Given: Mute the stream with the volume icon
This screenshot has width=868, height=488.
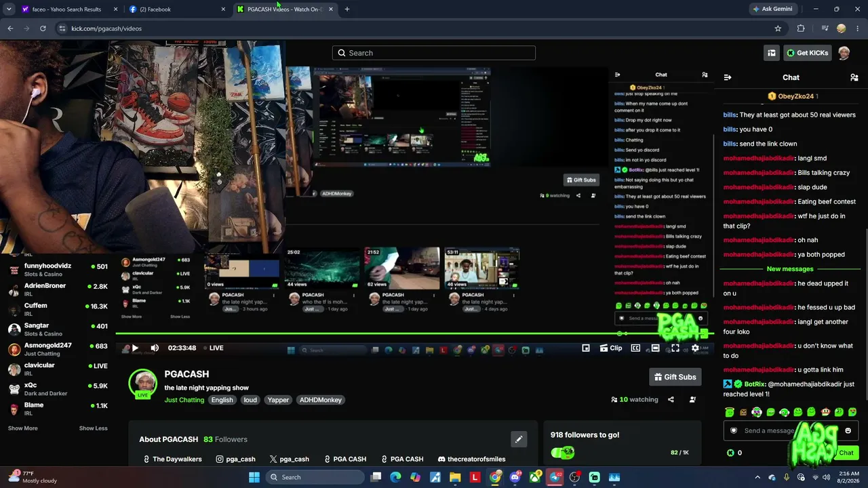Looking at the screenshot, I should 155,348.
